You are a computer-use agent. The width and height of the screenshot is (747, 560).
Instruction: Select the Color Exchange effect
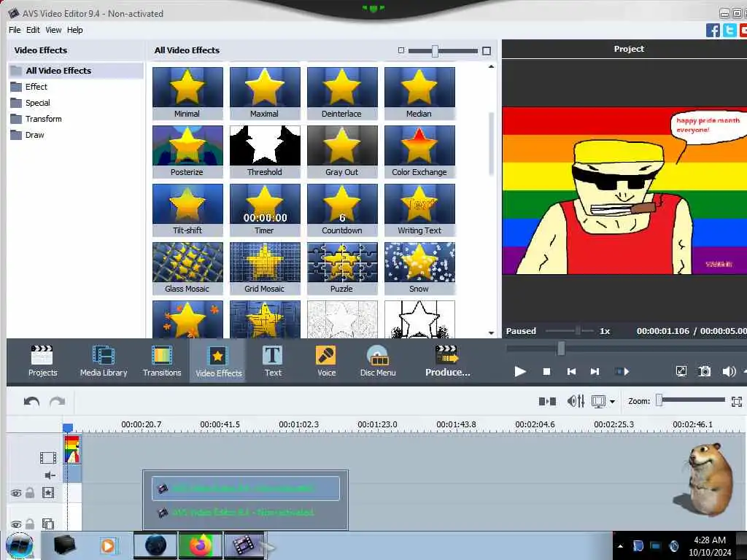pos(419,152)
